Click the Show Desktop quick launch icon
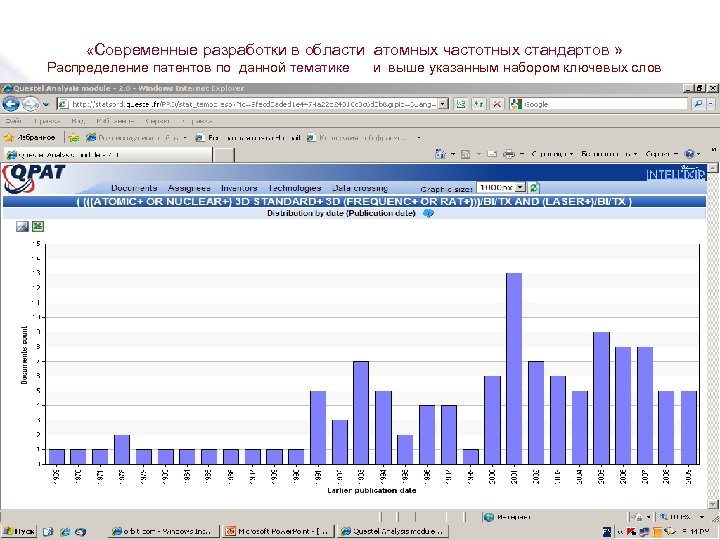The image size is (720, 540). coord(48,532)
